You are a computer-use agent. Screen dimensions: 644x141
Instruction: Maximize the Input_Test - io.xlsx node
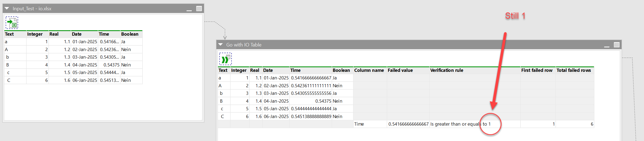[199, 9]
